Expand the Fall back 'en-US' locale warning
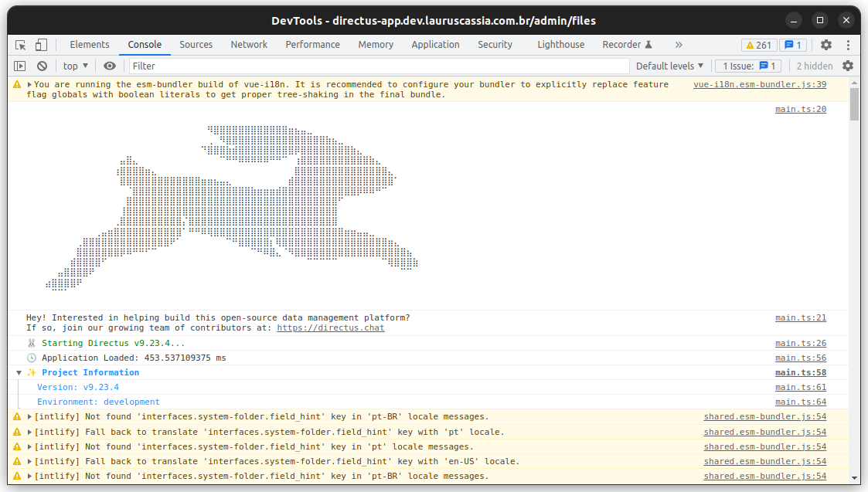 tap(29, 462)
